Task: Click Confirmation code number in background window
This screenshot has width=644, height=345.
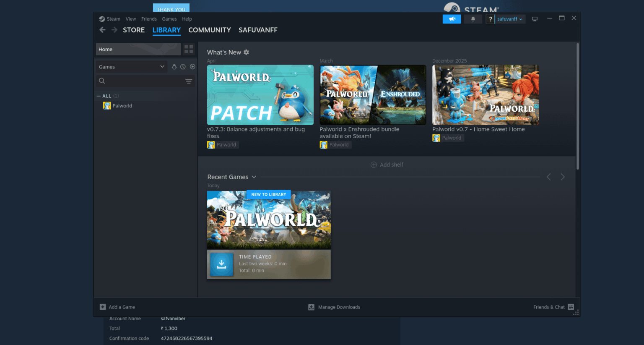Action: pyautogui.click(x=187, y=338)
